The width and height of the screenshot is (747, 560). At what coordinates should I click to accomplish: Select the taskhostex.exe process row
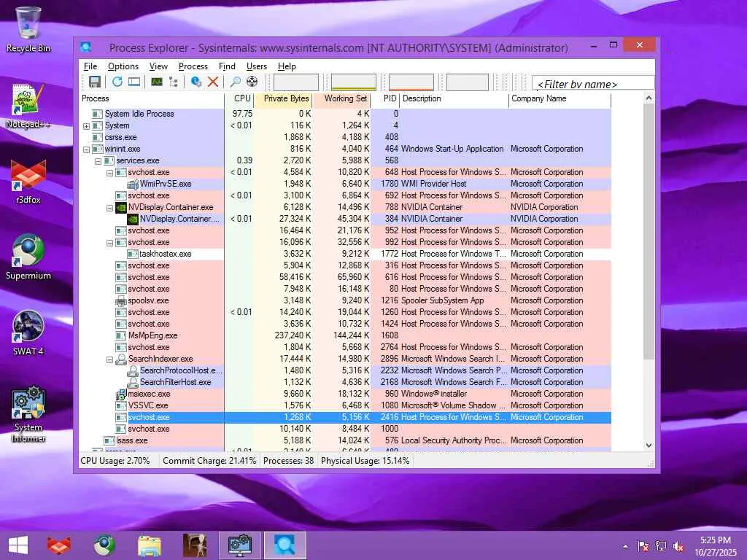point(345,254)
